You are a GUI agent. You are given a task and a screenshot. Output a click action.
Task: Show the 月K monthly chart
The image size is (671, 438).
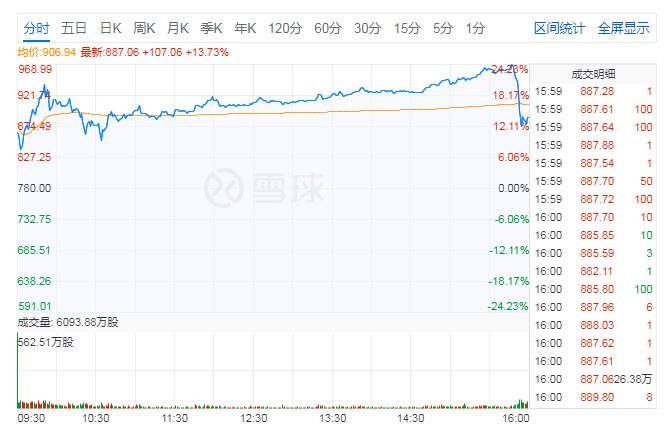pos(179,28)
